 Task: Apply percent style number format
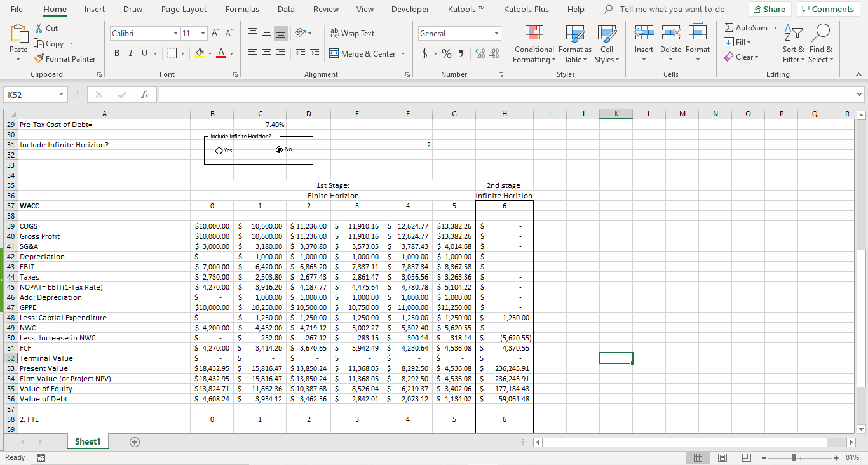[x=446, y=54]
